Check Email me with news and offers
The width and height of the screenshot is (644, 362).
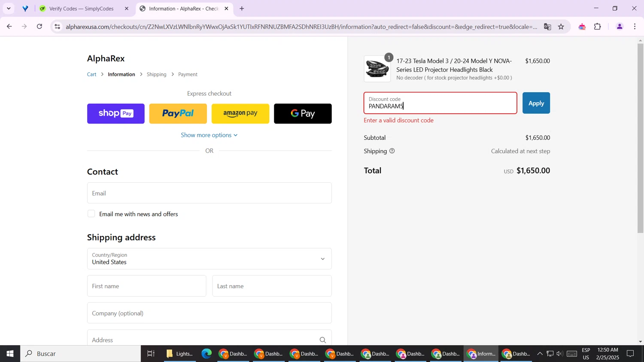click(91, 214)
